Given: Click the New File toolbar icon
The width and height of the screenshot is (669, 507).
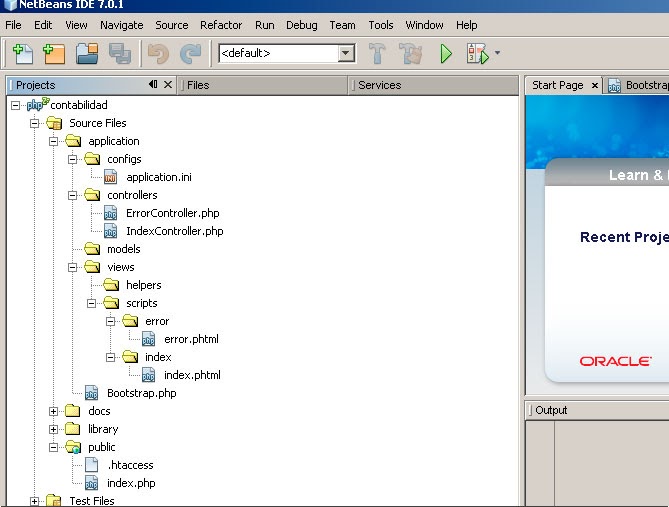Looking at the screenshot, I should click(x=23, y=54).
